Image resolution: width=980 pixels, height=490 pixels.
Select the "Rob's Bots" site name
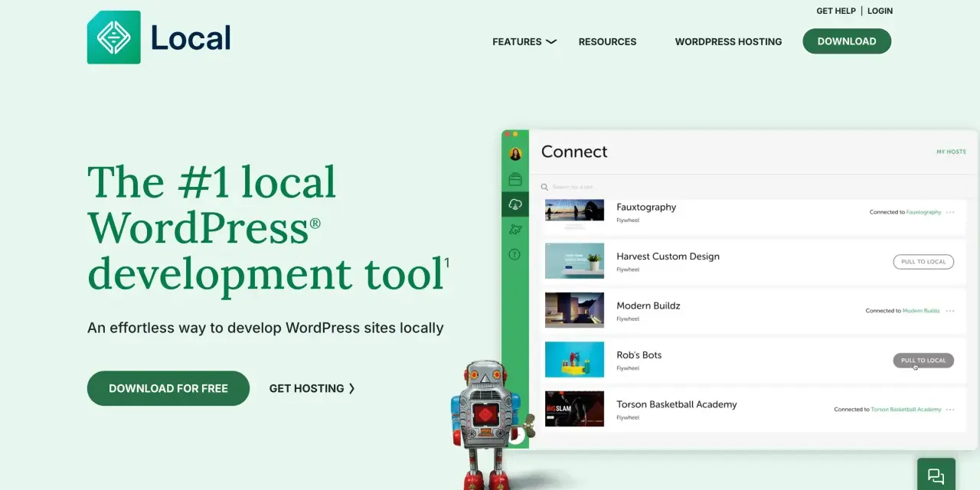click(639, 355)
